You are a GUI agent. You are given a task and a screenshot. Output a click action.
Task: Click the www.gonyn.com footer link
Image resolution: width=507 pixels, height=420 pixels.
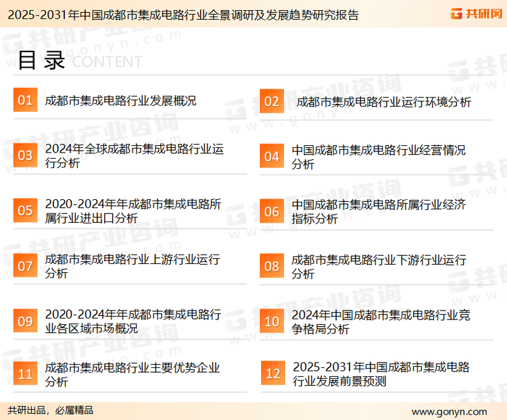(449, 412)
